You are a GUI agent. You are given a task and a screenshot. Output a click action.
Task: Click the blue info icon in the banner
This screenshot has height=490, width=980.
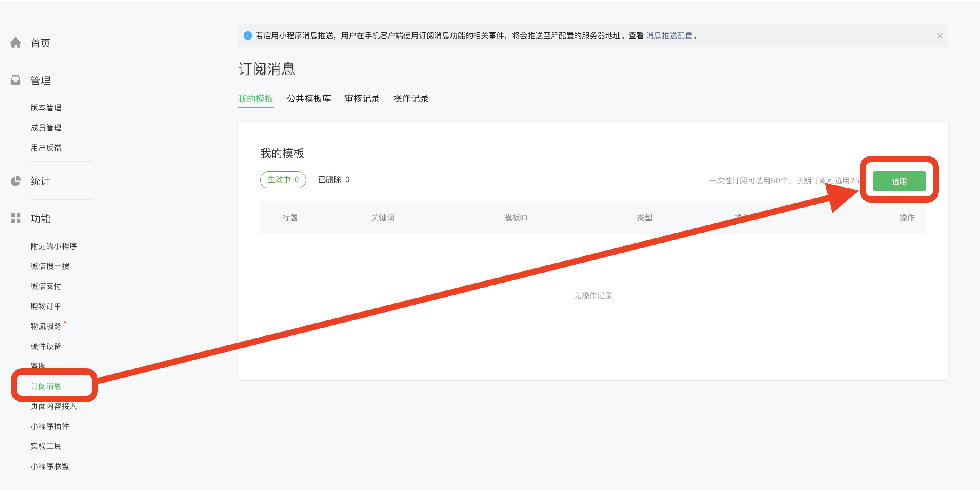248,36
